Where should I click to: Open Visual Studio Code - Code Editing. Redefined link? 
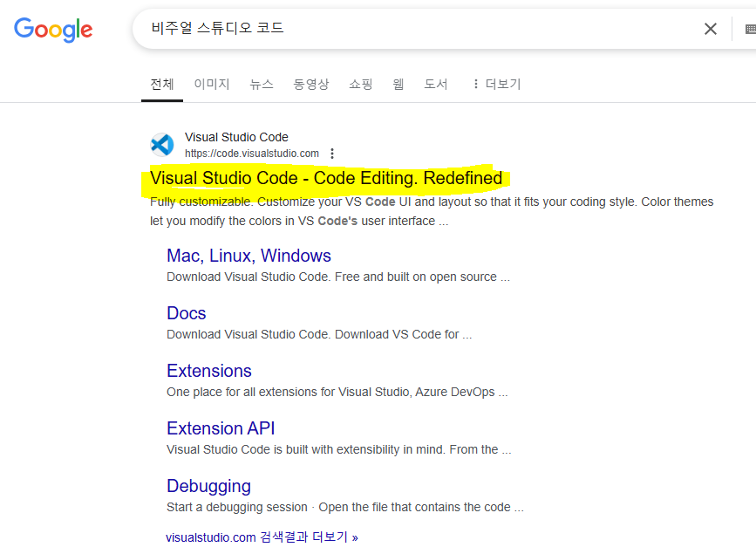pyautogui.click(x=326, y=178)
